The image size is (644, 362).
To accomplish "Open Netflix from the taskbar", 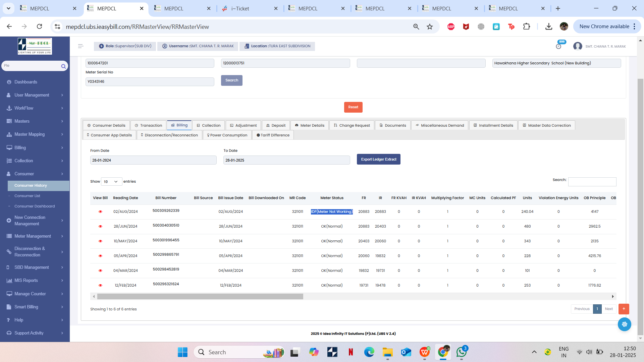I will tap(351, 352).
